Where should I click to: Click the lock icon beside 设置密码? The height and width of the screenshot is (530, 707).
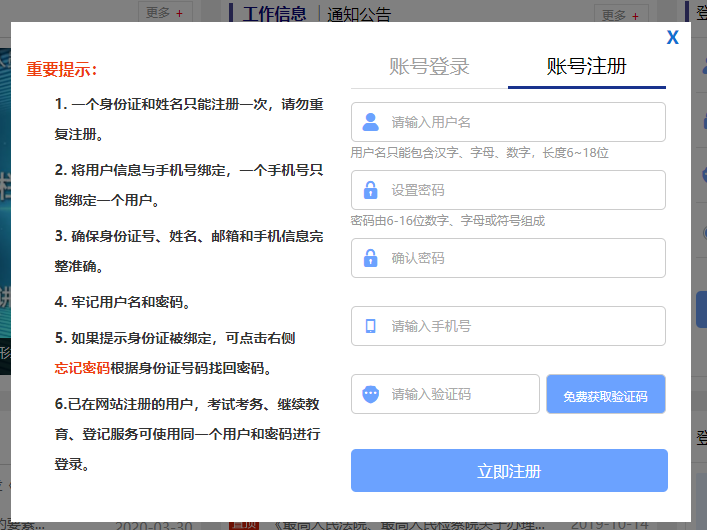pos(371,190)
